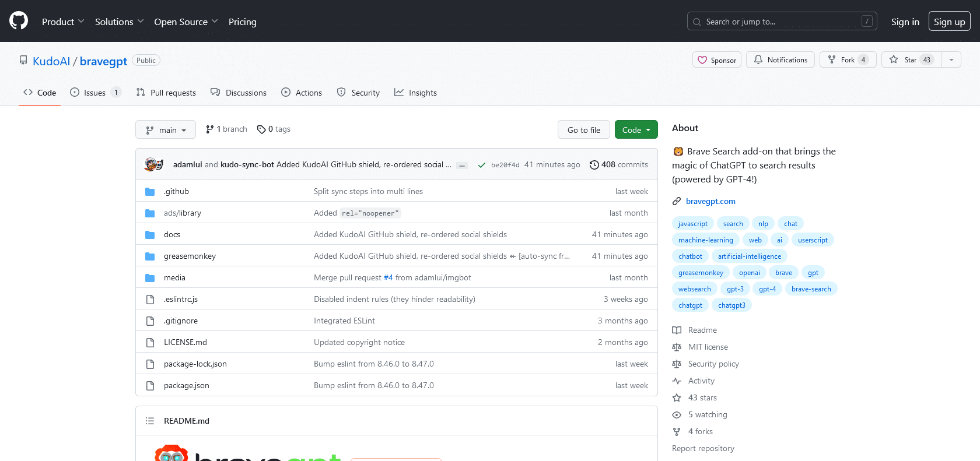Image resolution: width=980 pixels, height=461 pixels.
Task: Open the package-lock.json file
Action: [x=195, y=364]
